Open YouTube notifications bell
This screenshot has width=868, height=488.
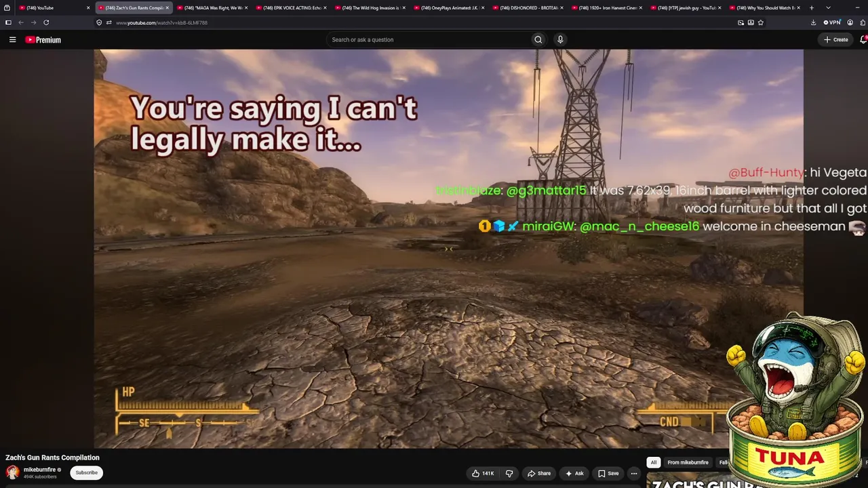863,40
